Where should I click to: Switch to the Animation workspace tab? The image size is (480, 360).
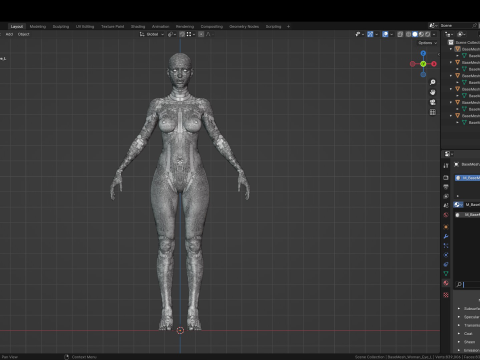pyautogui.click(x=160, y=26)
